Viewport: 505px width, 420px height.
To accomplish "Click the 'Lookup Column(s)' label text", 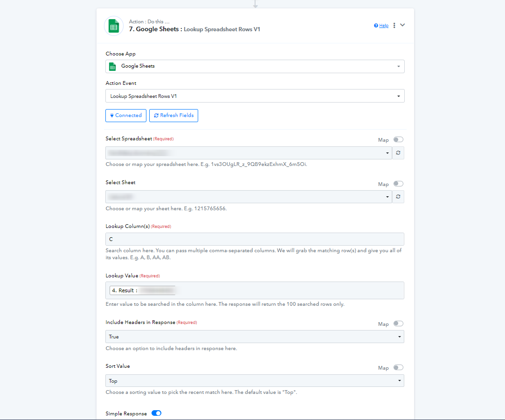I will coord(128,226).
